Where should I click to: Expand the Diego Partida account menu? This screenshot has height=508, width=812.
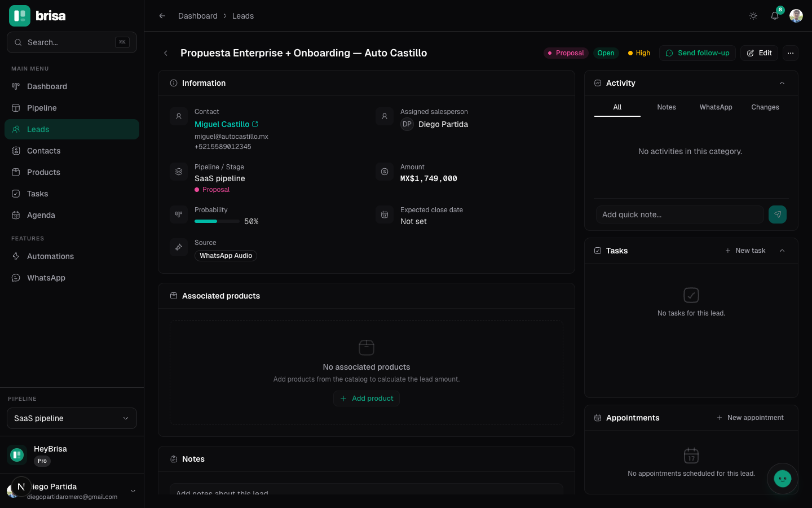[133, 491]
